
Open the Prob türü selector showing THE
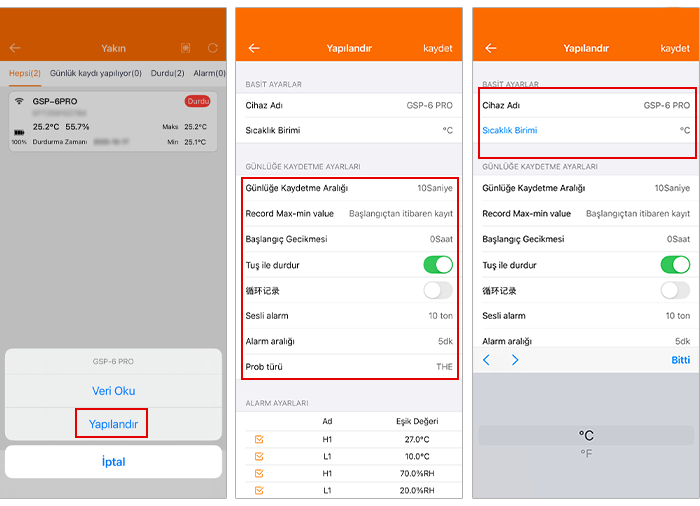(349, 367)
